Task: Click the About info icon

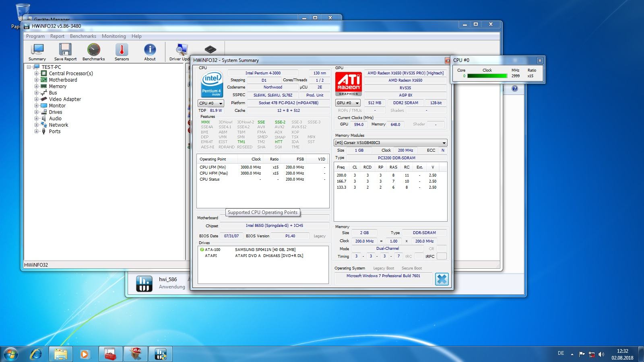Action: (150, 52)
